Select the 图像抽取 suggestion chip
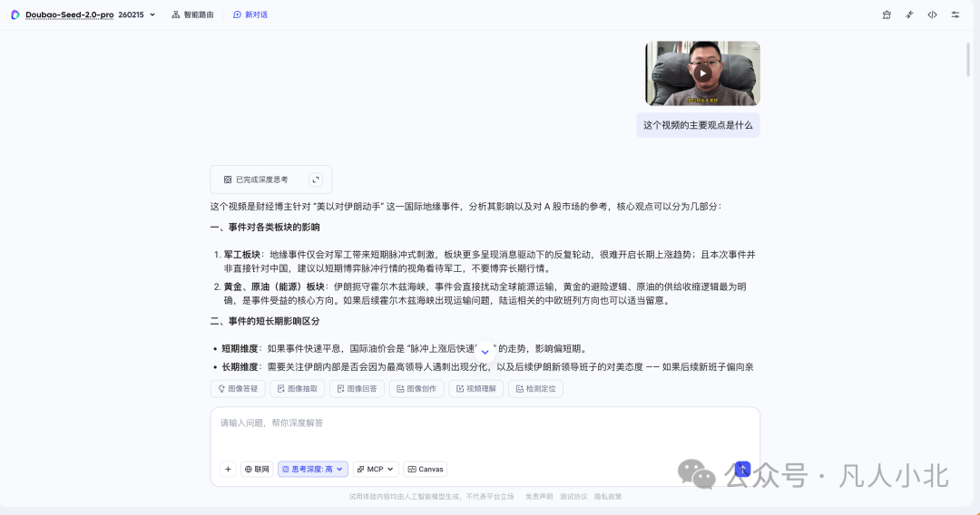Image resolution: width=980 pixels, height=515 pixels. point(298,388)
